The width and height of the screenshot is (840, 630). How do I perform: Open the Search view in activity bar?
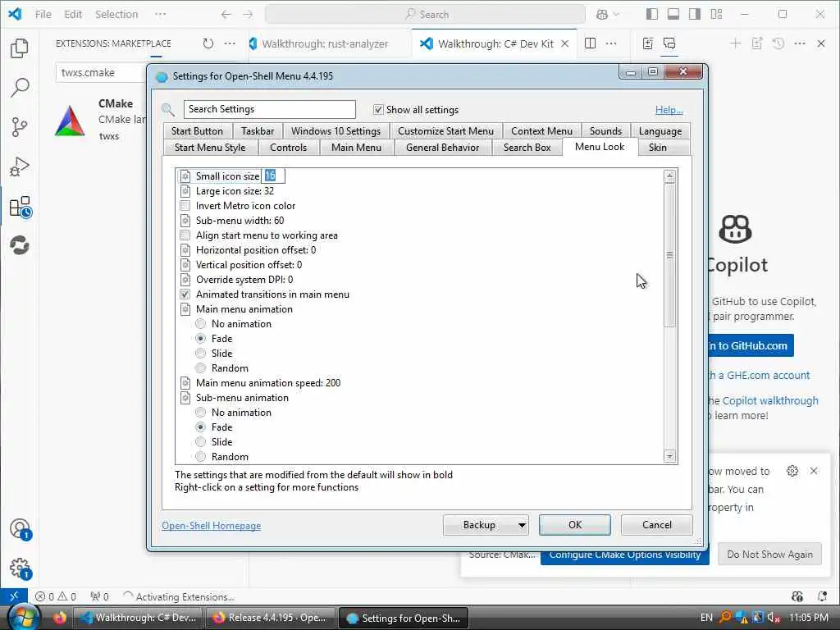[20, 87]
